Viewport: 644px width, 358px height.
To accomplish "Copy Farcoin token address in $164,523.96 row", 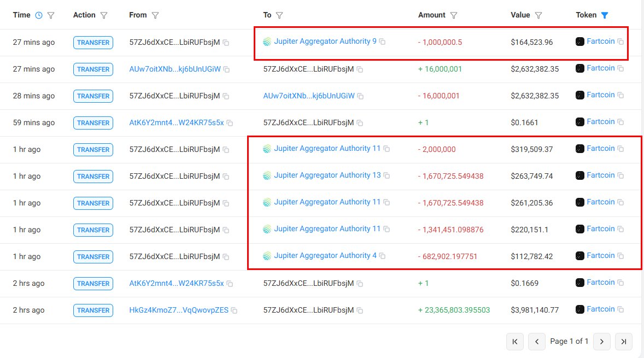I will [x=620, y=42].
